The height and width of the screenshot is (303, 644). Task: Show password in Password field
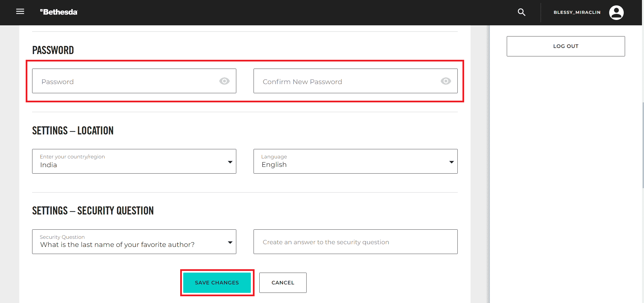click(x=224, y=81)
